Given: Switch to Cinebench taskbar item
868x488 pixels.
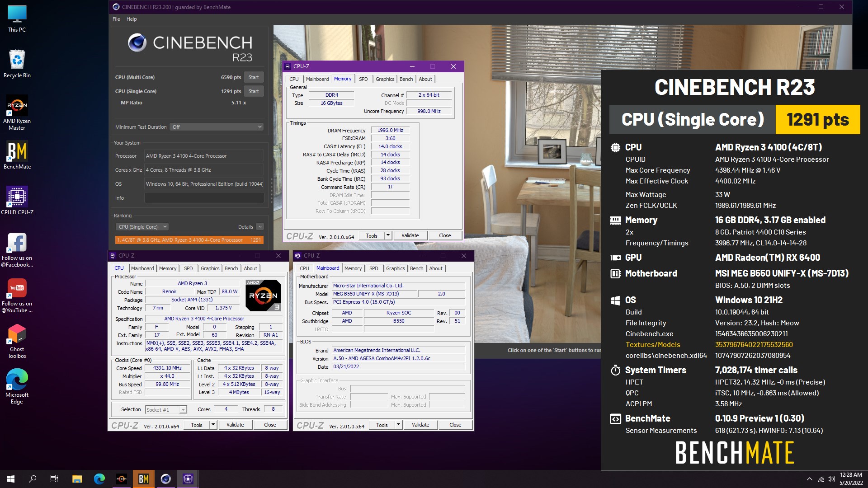Looking at the screenshot, I should point(166,479).
